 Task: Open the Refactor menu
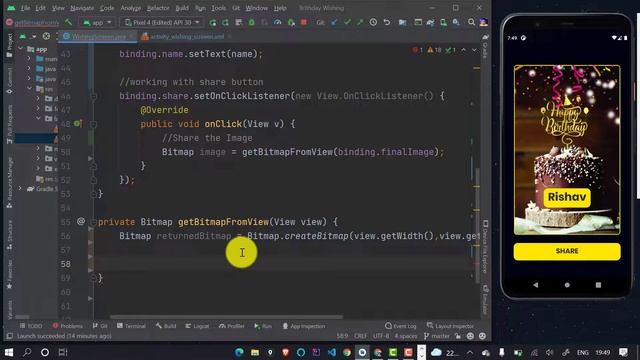[x=158, y=8]
